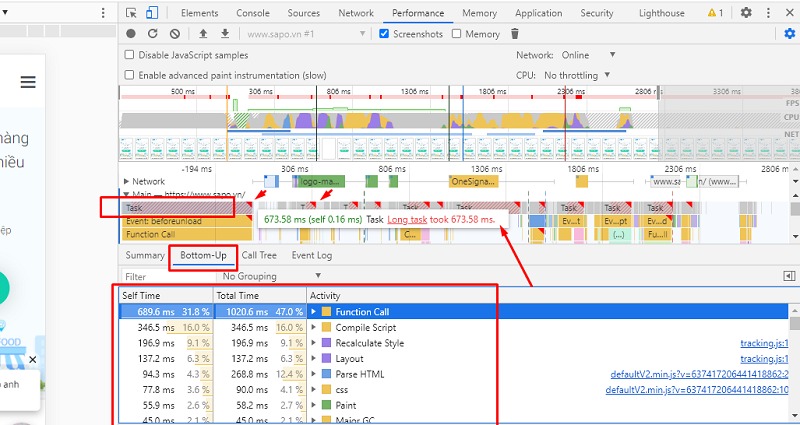Switch to the Call Tree tab
Screen dimensions: 800x425
click(x=259, y=255)
